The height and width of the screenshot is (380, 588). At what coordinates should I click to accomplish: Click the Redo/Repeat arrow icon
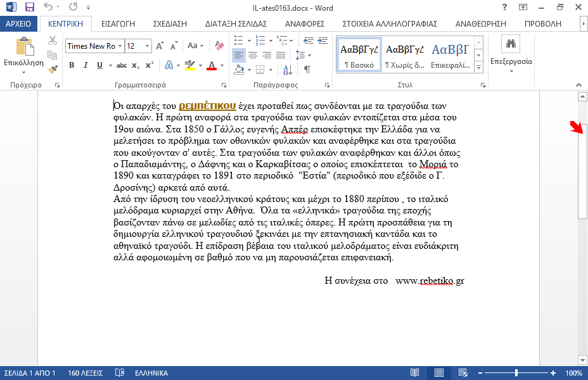(73, 7)
